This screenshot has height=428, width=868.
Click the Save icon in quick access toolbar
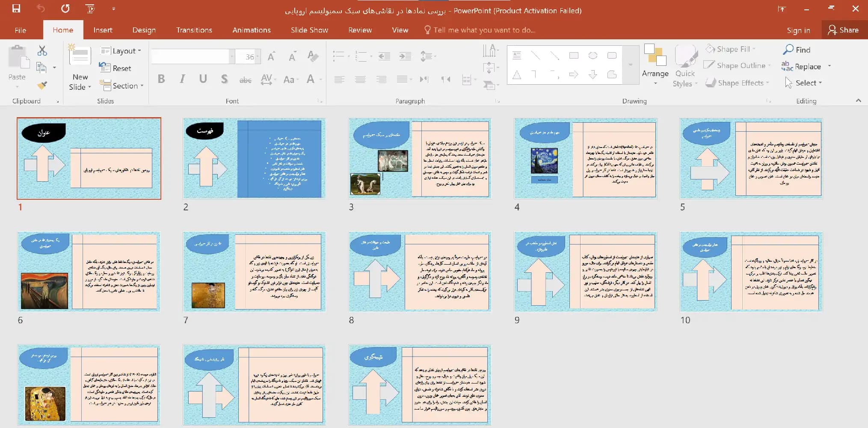point(16,8)
